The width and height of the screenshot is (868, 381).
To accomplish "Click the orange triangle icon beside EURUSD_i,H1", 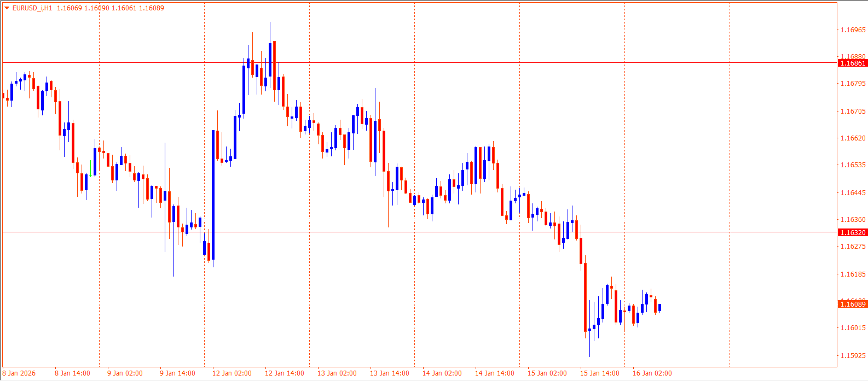I will tap(7, 8).
